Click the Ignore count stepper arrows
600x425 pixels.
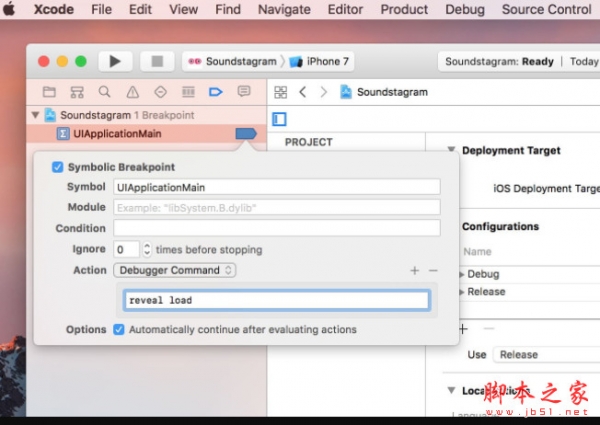147,249
